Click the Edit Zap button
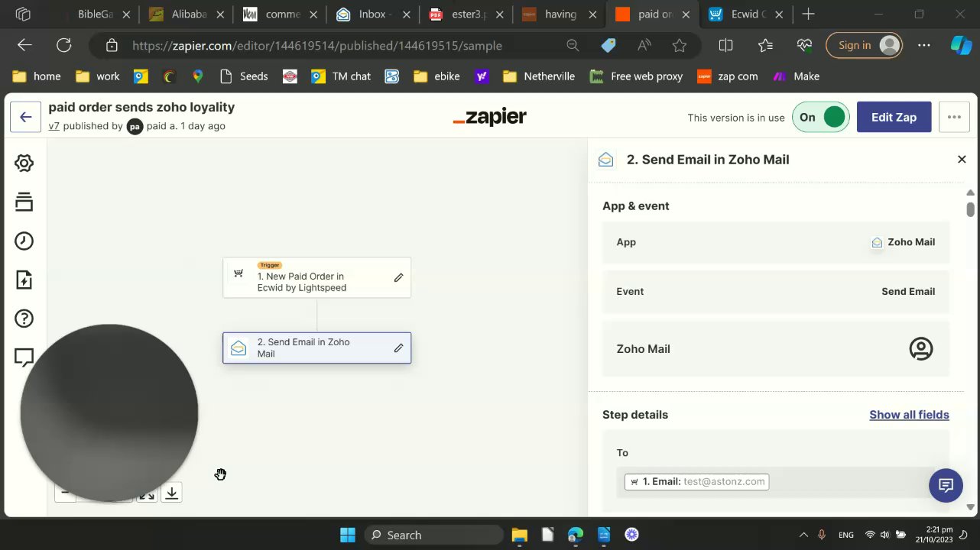Viewport: 980px width, 550px height. click(x=894, y=117)
